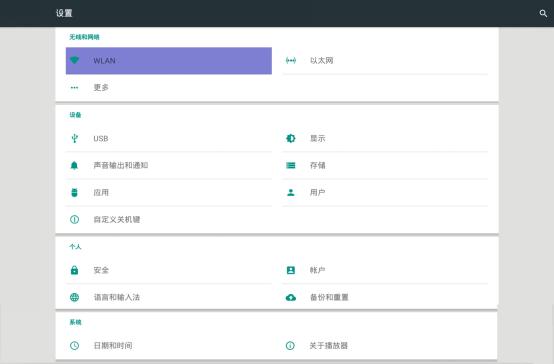554x364 pixels.
Task: Open 自定义关机键 setting
Action: click(x=169, y=219)
